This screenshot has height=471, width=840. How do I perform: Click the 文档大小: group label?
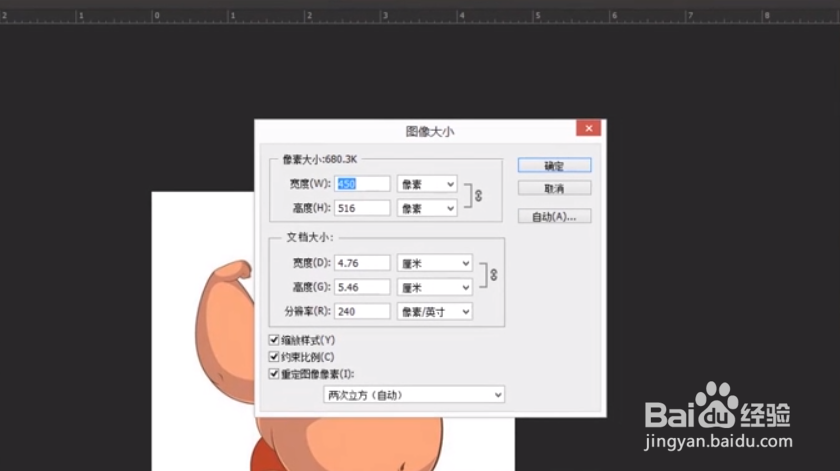[310, 237]
